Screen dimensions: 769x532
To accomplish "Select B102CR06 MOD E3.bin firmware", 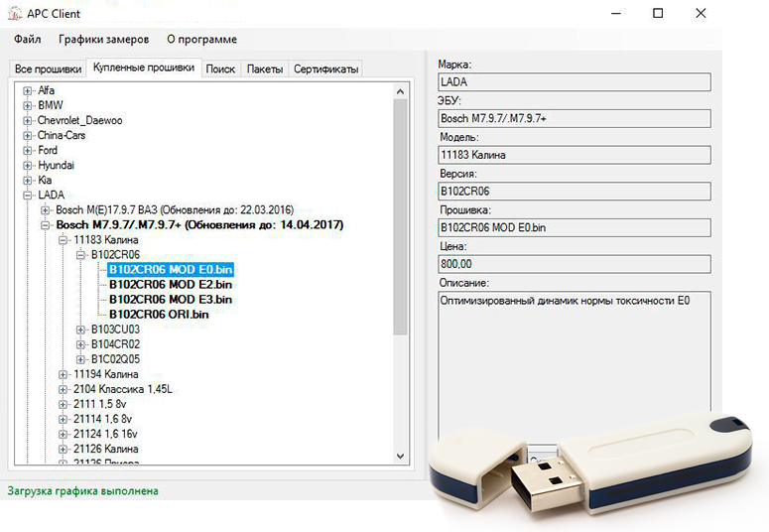I will [x=171, y=300].
